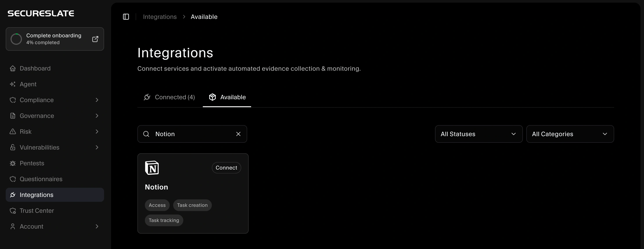Click the Pentests bug icon
The width and height of the screenshot is (644, 249).
13,163
